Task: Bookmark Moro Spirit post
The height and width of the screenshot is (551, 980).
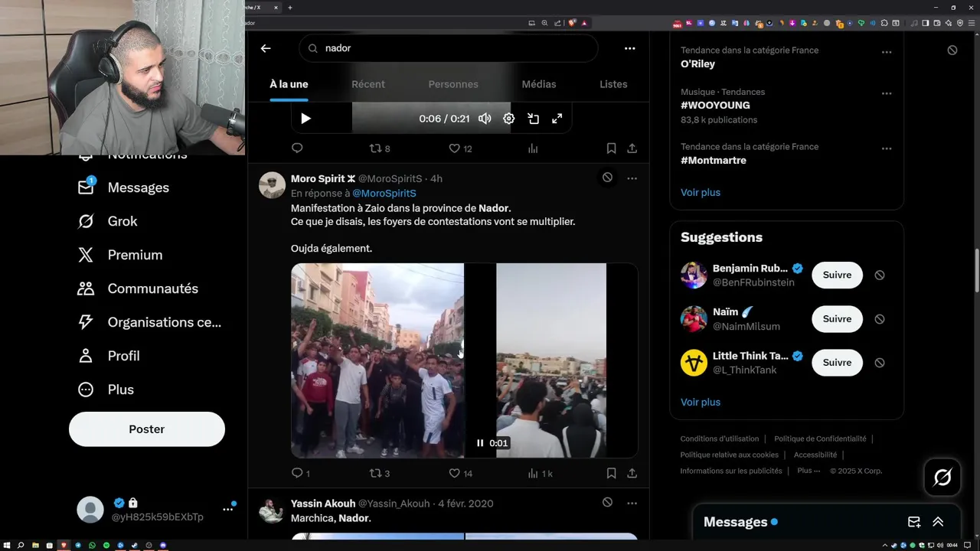Action: tap(611, 474)
